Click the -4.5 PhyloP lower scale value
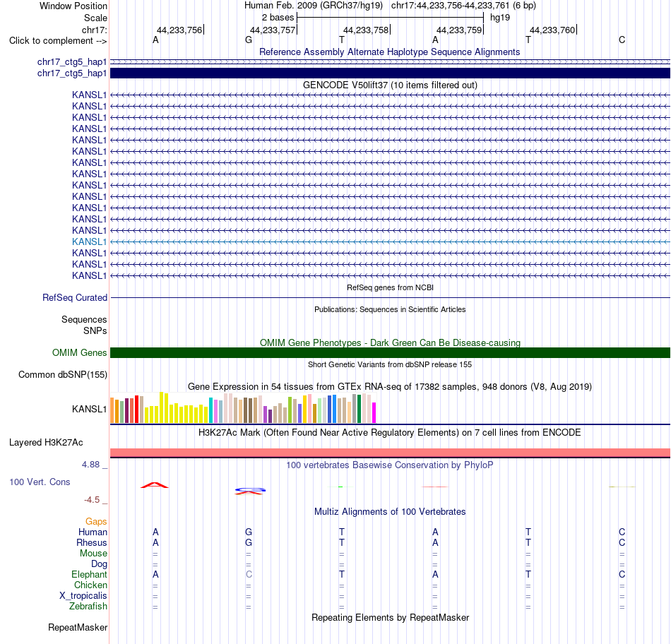671x644 pixels. point(92,500)
